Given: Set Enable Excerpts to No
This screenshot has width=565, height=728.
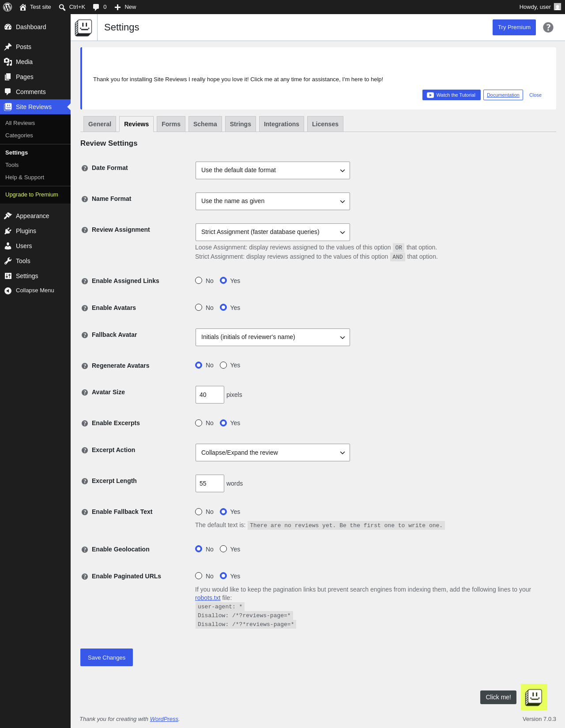Looking at the screenshot, I should (x=199, y=423).
